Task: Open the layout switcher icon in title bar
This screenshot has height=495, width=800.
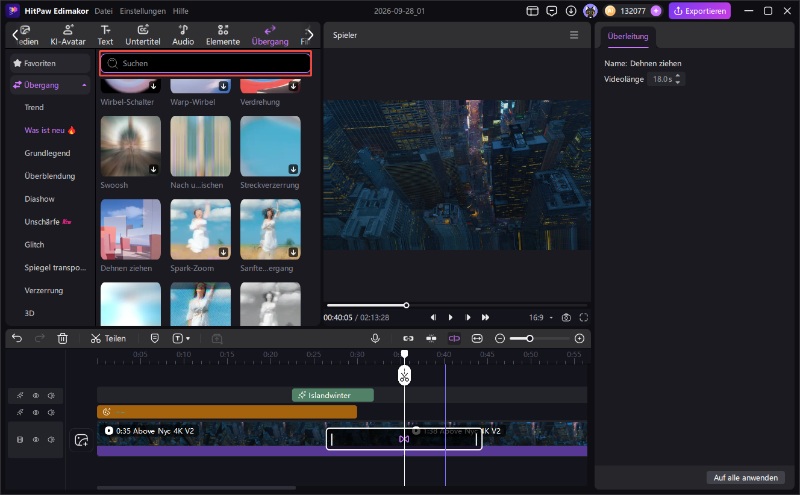Action: coord(532,11)
